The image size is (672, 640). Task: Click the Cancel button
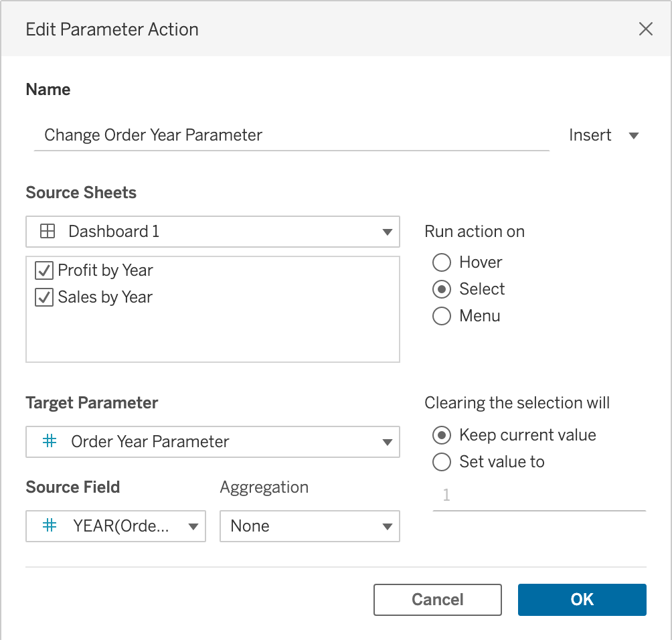click(437, 600)
